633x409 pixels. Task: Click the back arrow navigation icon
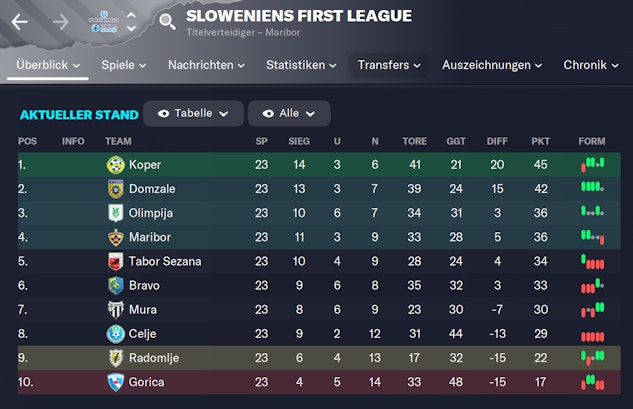pyautogui.click(x=20, y=21)
